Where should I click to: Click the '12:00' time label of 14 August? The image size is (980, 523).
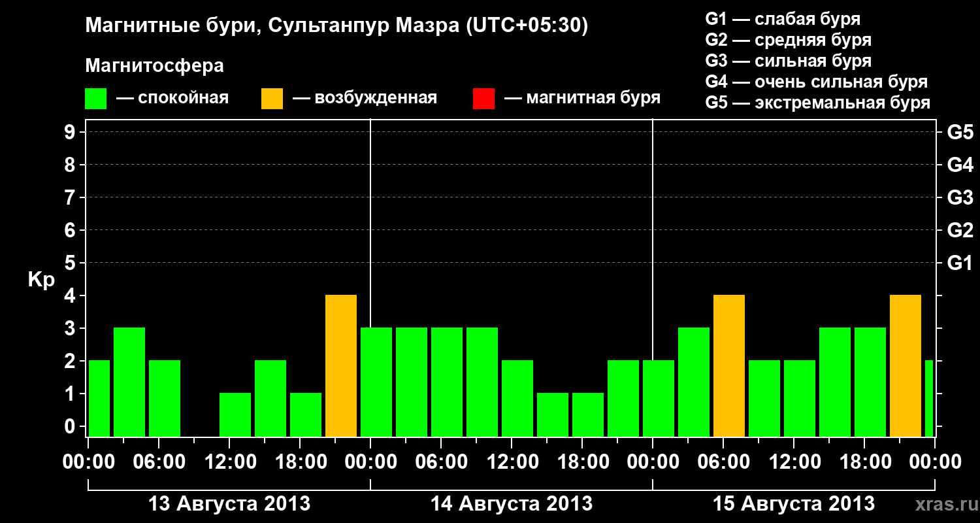pyautogui.click(x=512, y=462)
